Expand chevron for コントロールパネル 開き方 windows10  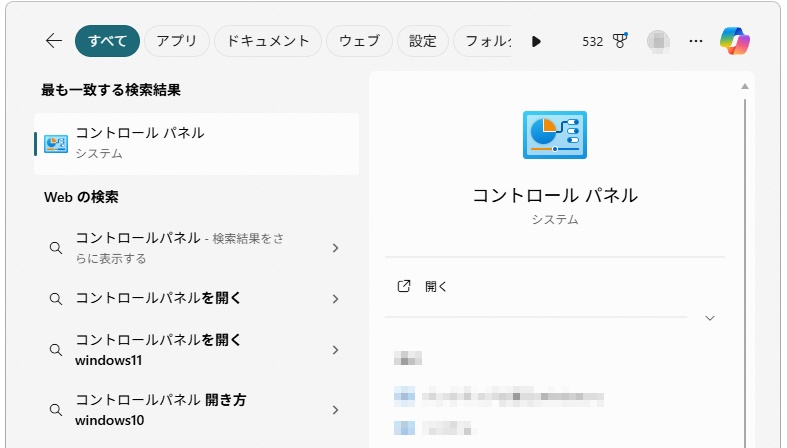point(335,410)
